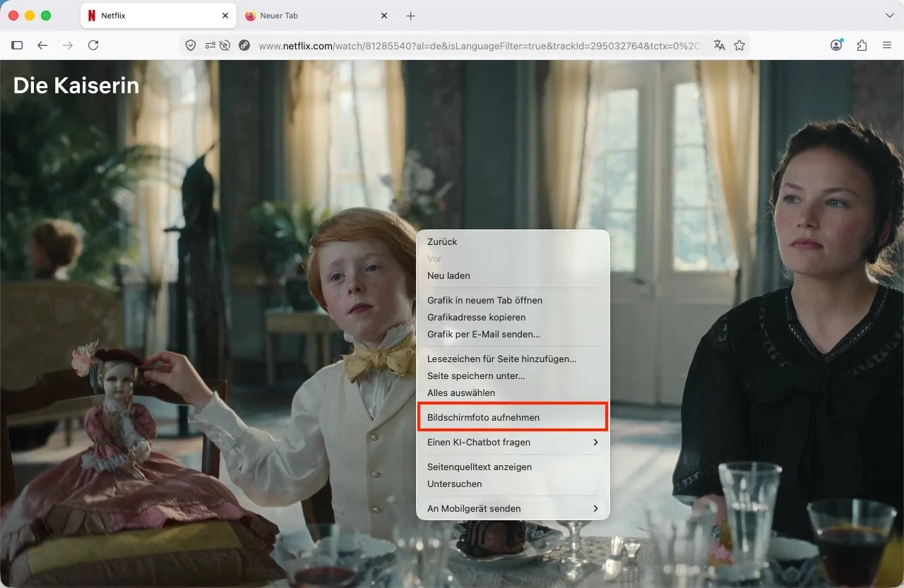Select Grafikadresse kopieren

pyautogui.click(x=513, y=317)
